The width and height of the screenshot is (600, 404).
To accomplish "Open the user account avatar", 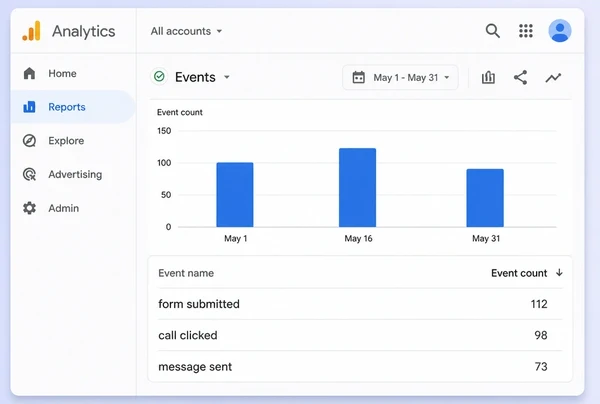I will click(x=559, y=31).
